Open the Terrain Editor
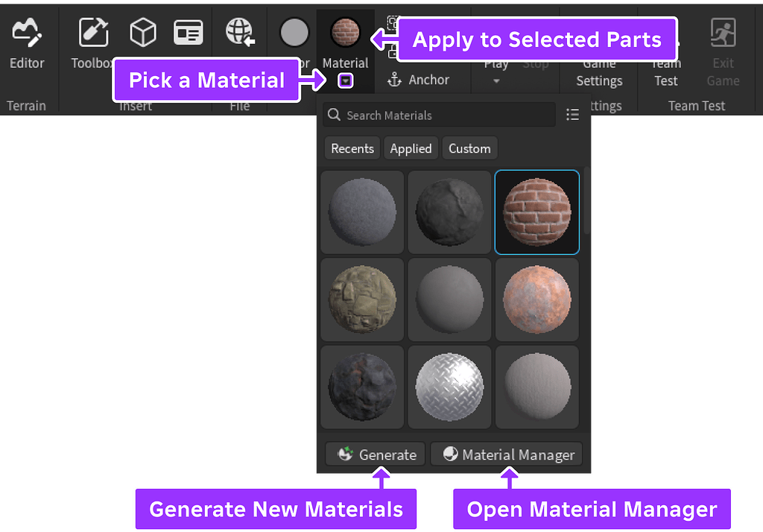This screenshot has height=532, width=763. [26, 33]
